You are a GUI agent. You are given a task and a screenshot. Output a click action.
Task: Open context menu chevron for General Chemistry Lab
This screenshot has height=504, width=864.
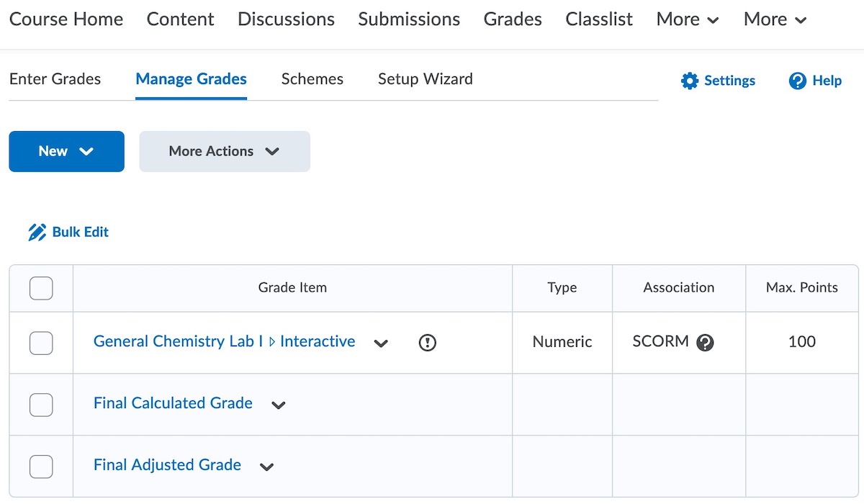coord(381,343)
